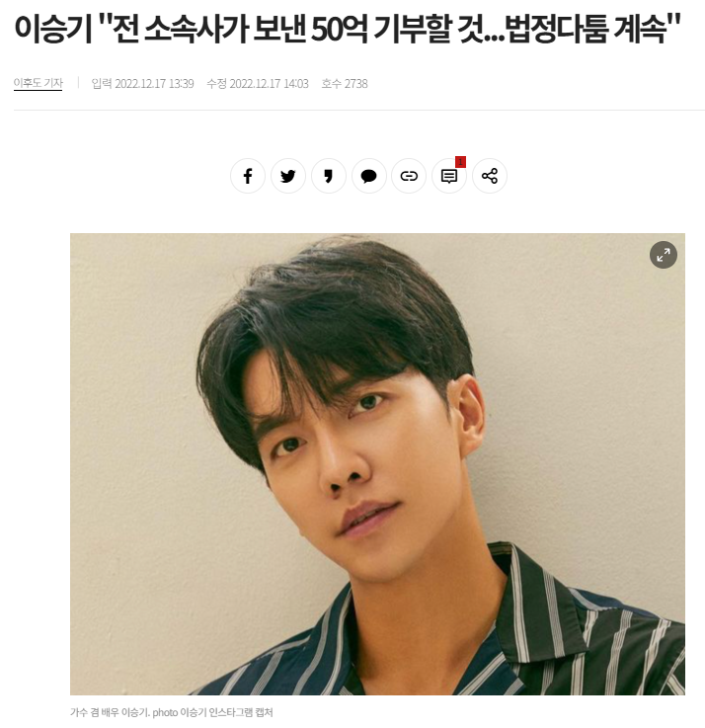Select the 수정 2022.12.17 14:03 timestamp
Viewport: 705px width, 728px height.
pos(258,84)
